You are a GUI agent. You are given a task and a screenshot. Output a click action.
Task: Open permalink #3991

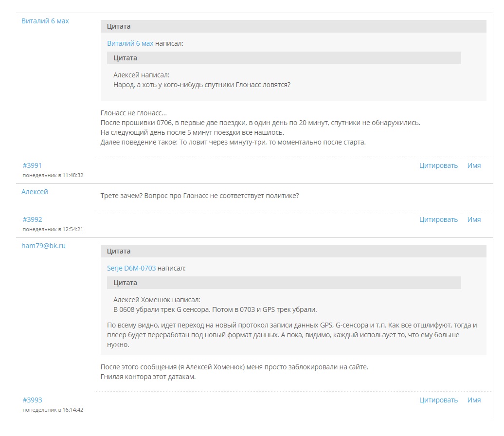32,165
